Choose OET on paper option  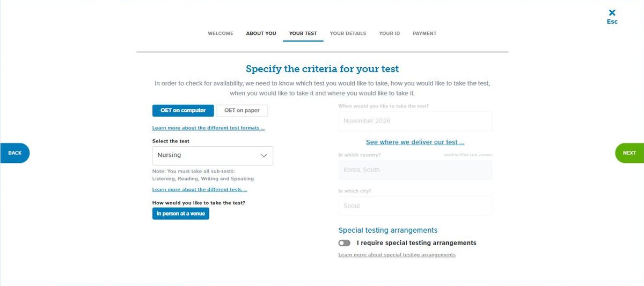point(241,111)
